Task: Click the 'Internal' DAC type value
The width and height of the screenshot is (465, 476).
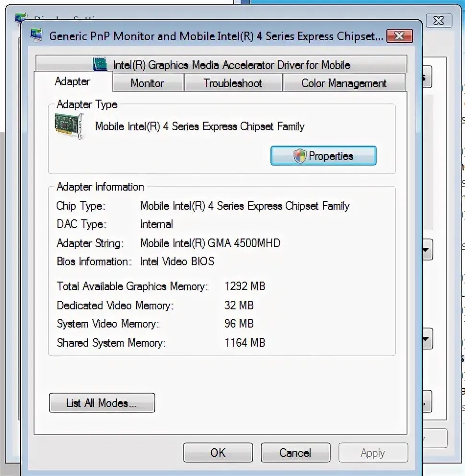Action: (157, 224)
